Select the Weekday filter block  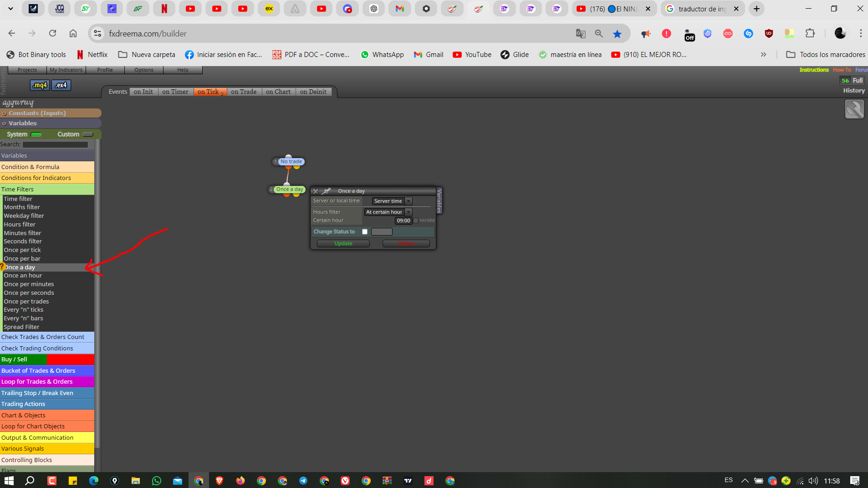click(24, 216)
